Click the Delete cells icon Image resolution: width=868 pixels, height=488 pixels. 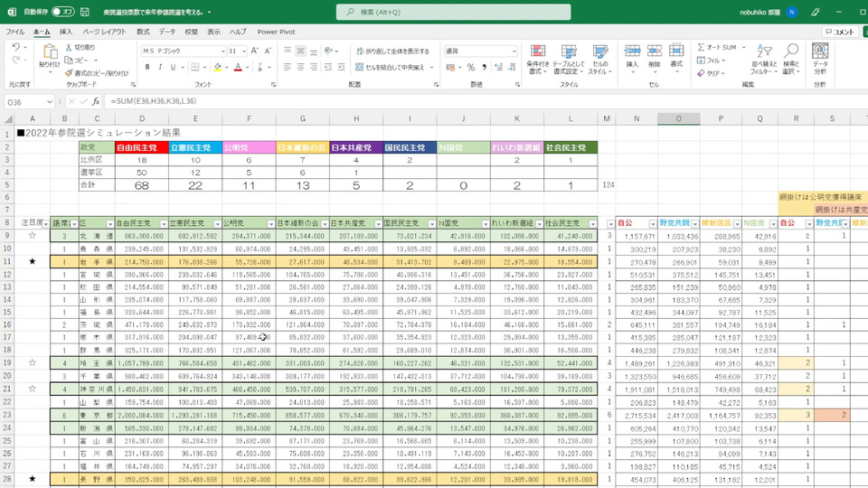[655, 52]
